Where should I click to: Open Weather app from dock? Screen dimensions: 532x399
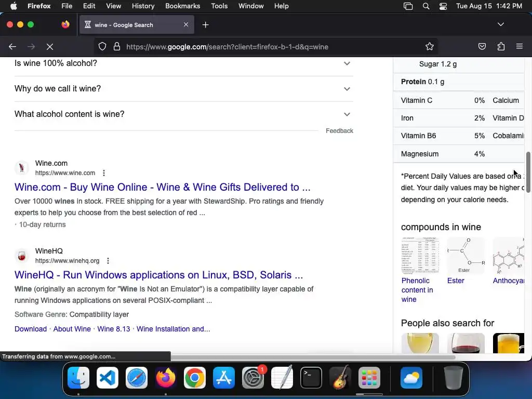(x=411, y=378)
